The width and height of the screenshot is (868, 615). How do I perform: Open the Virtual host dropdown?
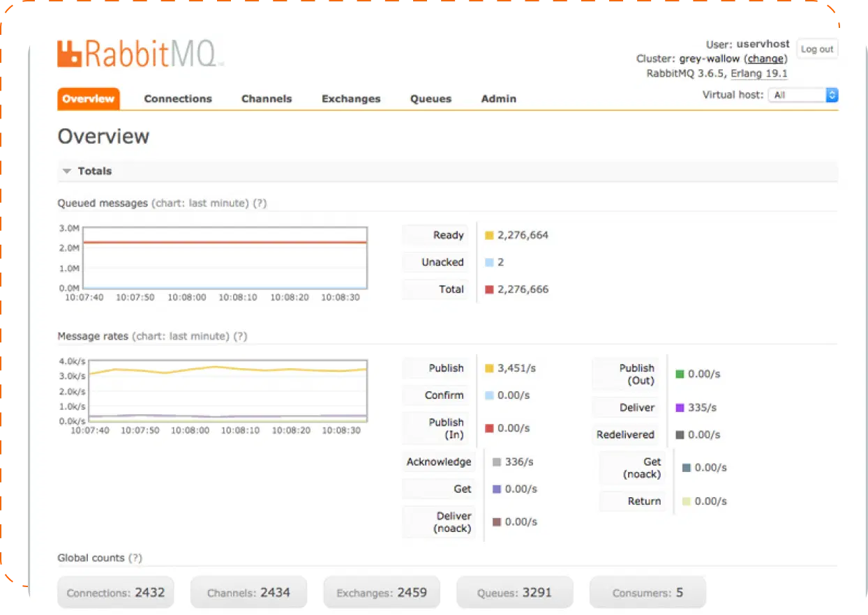click(x=803, y=96)
